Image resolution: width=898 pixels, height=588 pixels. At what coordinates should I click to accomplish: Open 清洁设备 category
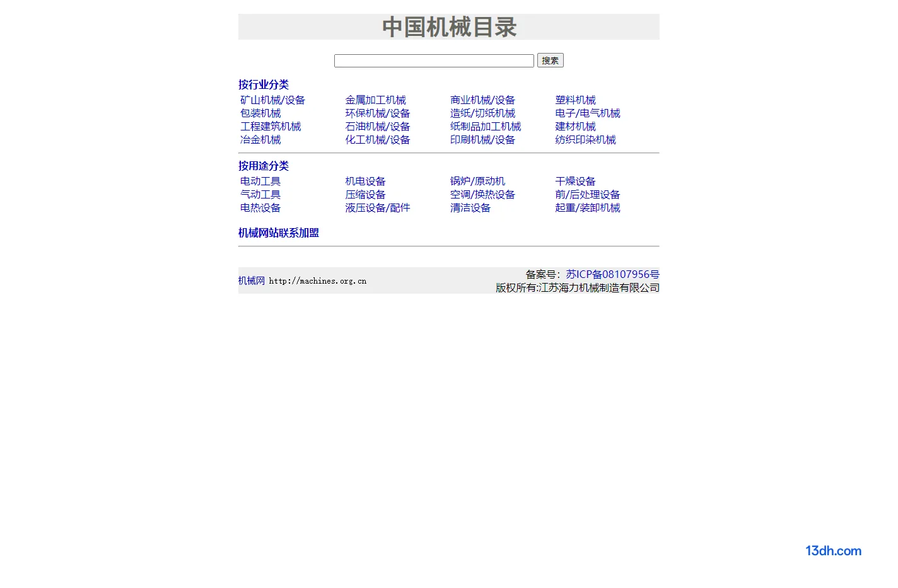pos(470,208)
